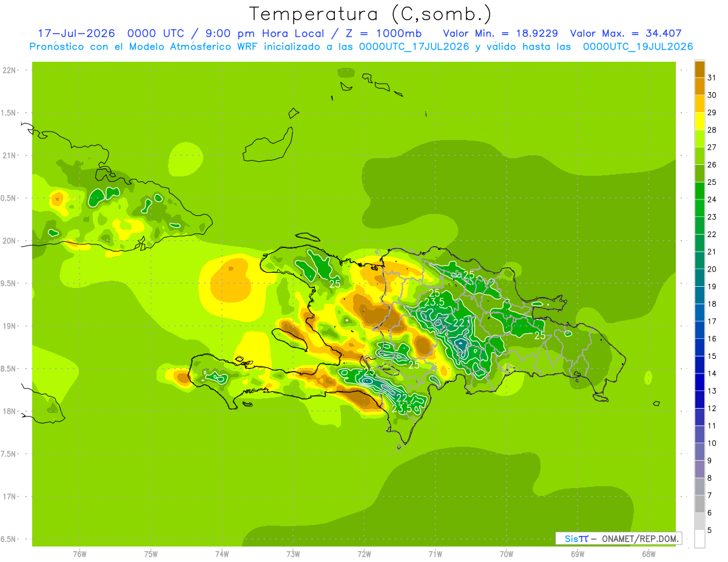728x562 pixels.
Task: Pick the gray swatch between legend 6 and 7
Action: pyautogui.click(x=699, y=504)
